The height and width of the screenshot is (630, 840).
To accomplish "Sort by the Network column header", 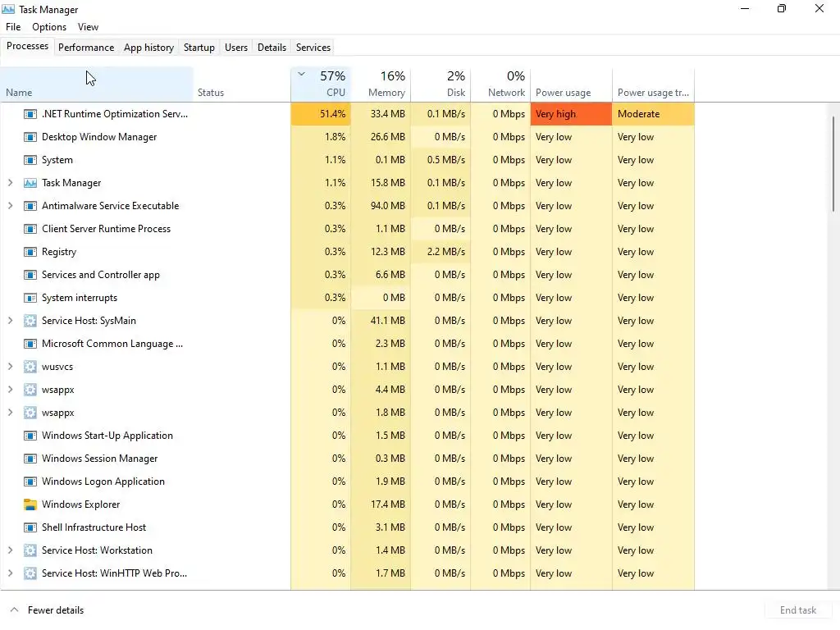I will click(x=500, y=84).
